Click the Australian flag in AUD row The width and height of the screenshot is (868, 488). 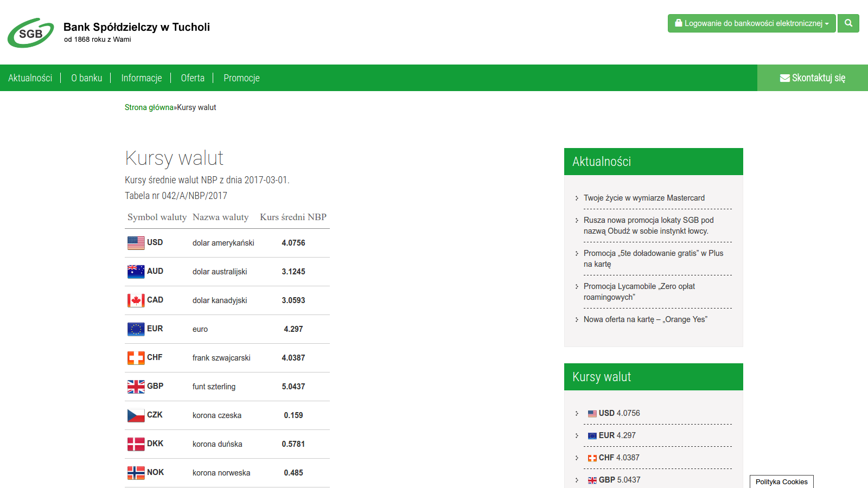(136, 272)
